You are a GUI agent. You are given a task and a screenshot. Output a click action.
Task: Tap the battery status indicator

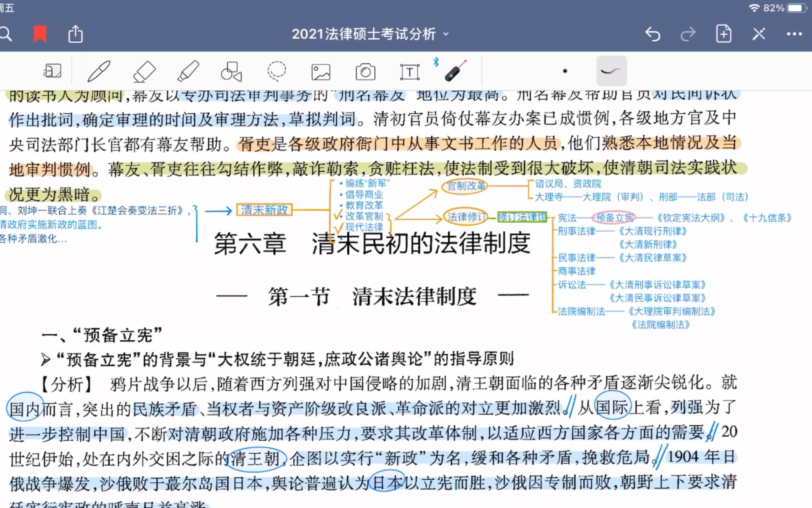797,8
